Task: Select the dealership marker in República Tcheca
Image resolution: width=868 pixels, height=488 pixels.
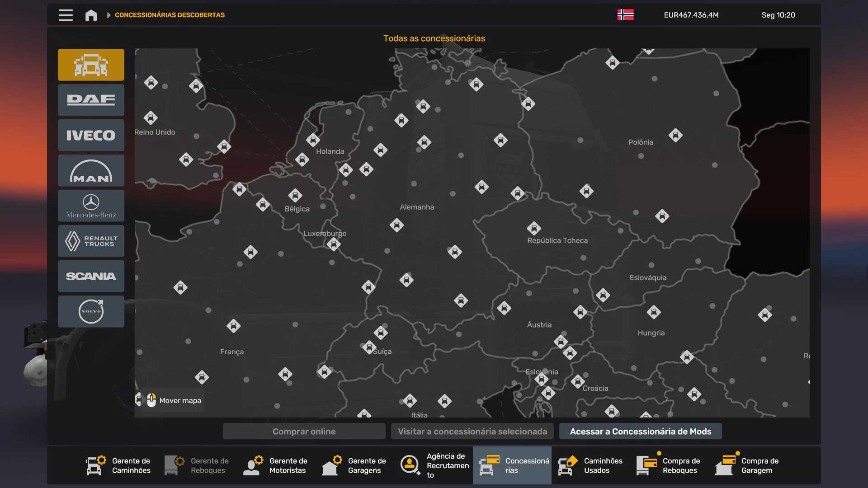Action: point(534,228)
